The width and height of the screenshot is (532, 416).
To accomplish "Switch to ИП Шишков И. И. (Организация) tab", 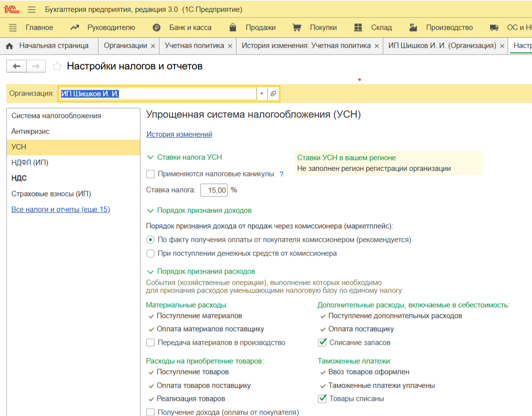I will pos(442,46).
